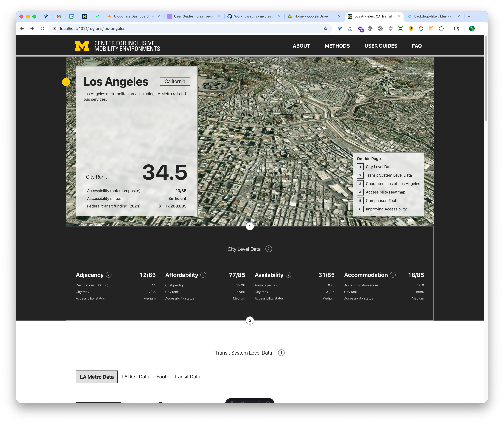Click the California state label
Screen dimensions: 504x424
(175, 81)
